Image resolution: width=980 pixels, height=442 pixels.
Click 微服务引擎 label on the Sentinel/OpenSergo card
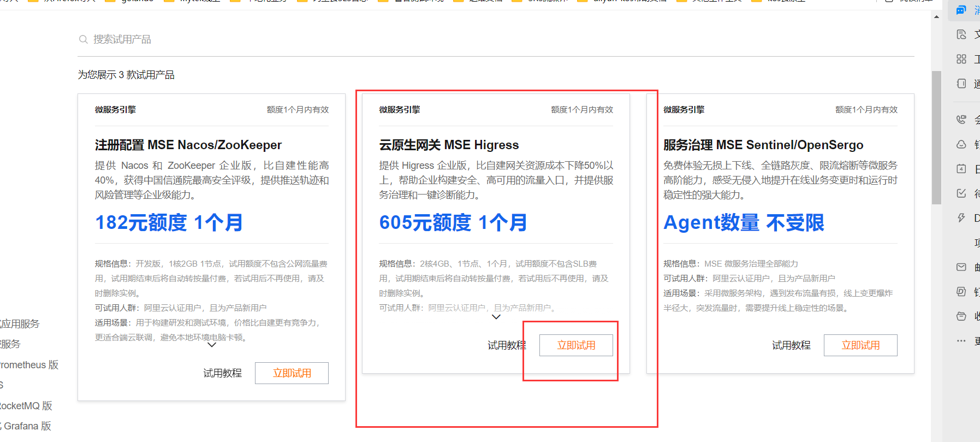(x=684, y=110)
